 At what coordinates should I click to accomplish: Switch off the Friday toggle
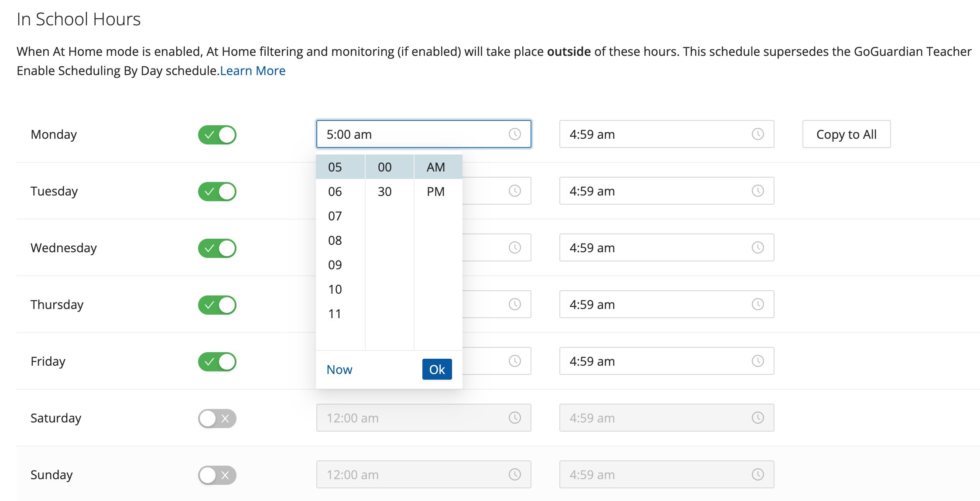coord(217,362)
